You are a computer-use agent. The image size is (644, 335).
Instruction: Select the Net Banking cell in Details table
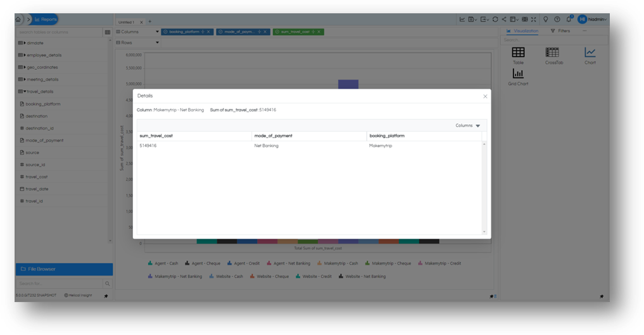[266, 146]
